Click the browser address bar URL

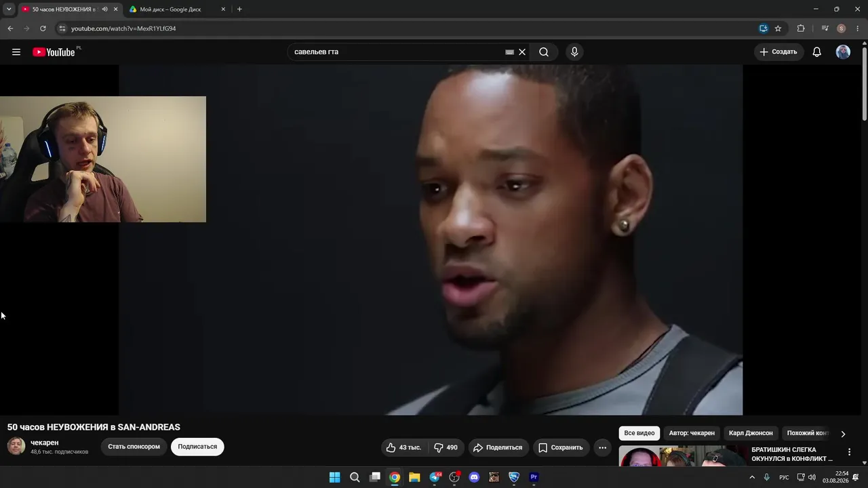(x=123, y=28)
